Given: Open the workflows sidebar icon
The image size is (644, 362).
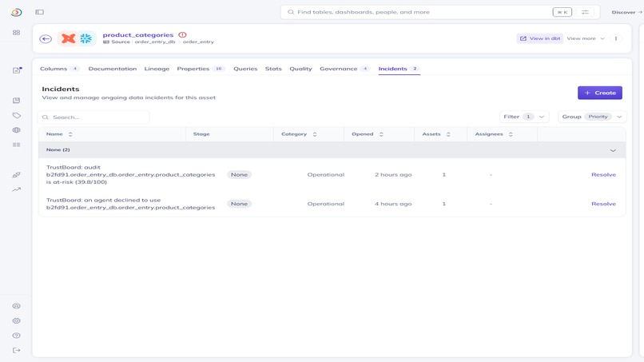Looking at the screenshot, I should point(17,175).
